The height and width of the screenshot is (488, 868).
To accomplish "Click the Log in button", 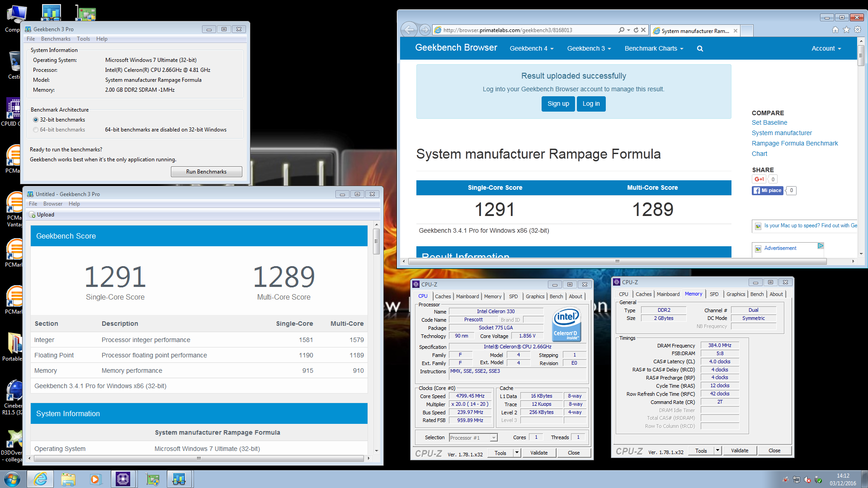I will (x=591, y=104).
